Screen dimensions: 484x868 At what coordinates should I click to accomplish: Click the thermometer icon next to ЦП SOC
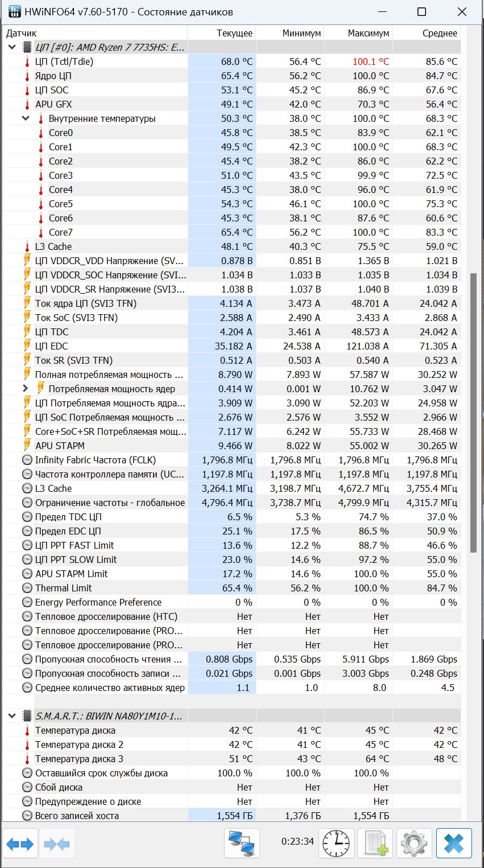click(27, 90)
